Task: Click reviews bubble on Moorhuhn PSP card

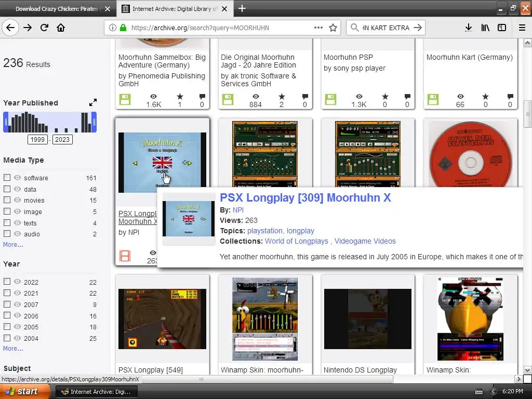Action: coord(407,97)
